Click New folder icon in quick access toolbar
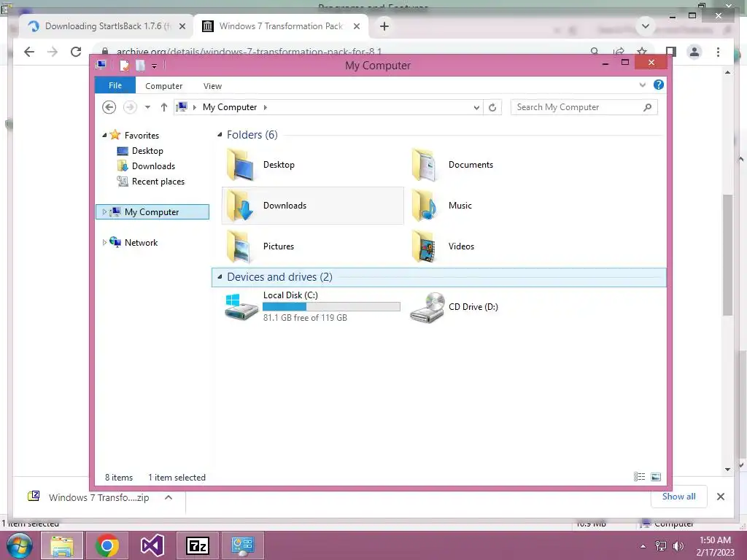This screenshot has width=747, height=560. coord(140,65)
